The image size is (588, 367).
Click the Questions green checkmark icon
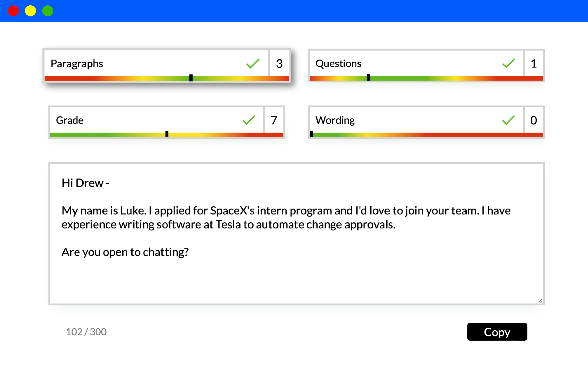pyautogui.click(x=508, y=63)
